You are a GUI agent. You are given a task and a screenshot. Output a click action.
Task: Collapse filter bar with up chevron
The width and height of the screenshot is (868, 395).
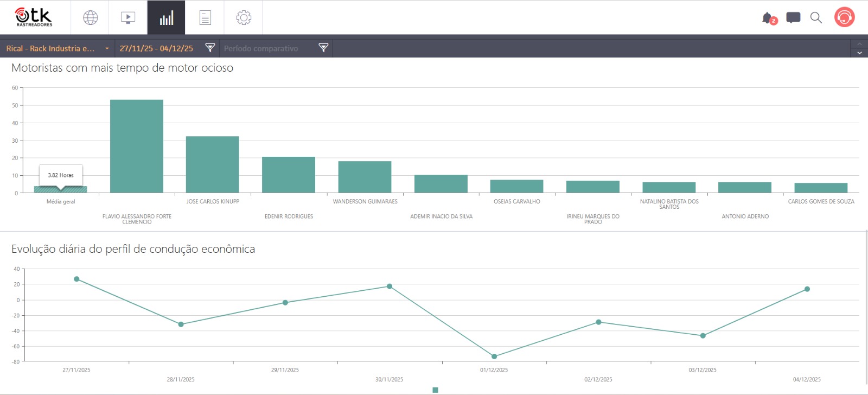(859, 43)
